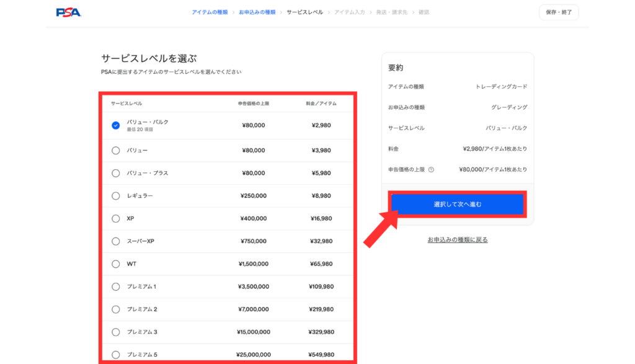Click ¥2,980 fee in バリュー・バルク row
This screenshot has width=635, height=364.
[x=321, y=125]
